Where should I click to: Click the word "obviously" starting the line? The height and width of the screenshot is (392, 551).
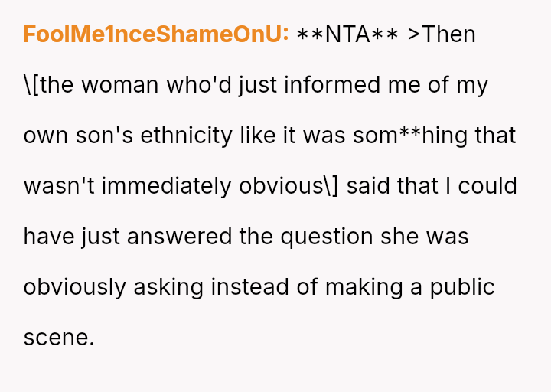tap(75, 287)
